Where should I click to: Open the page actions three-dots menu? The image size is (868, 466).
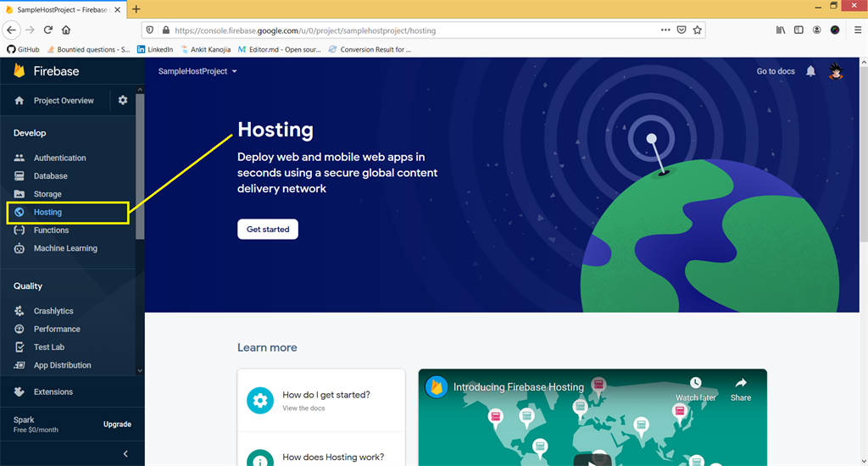click(665, 30)
